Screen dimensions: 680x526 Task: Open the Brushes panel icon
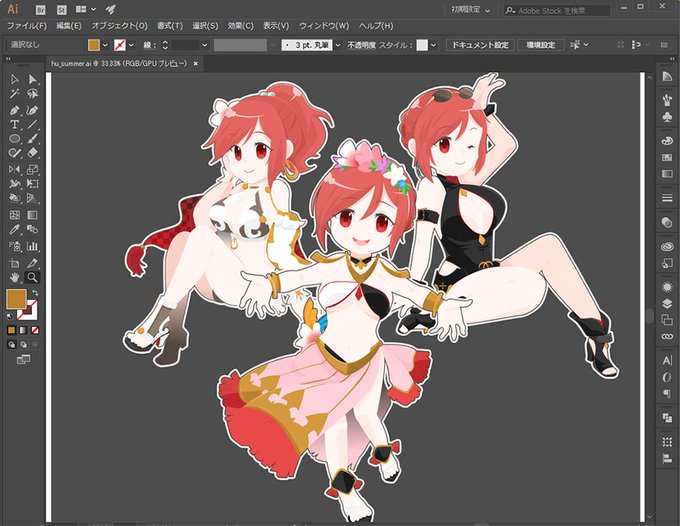click(667, 100)
